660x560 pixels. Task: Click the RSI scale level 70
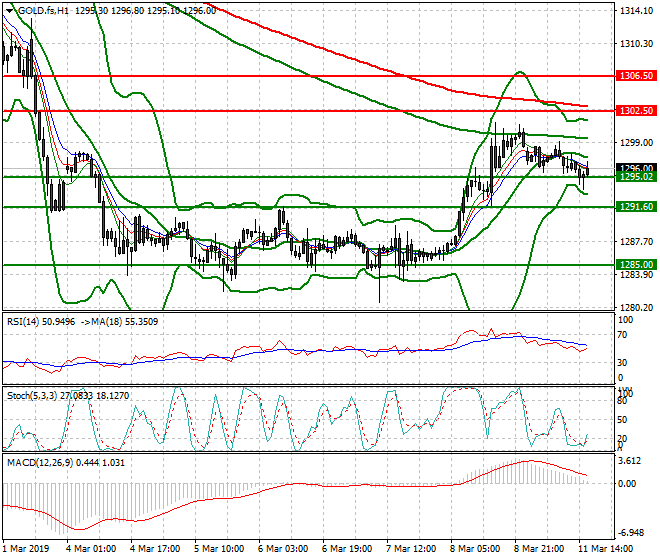[x=622, y=335]
